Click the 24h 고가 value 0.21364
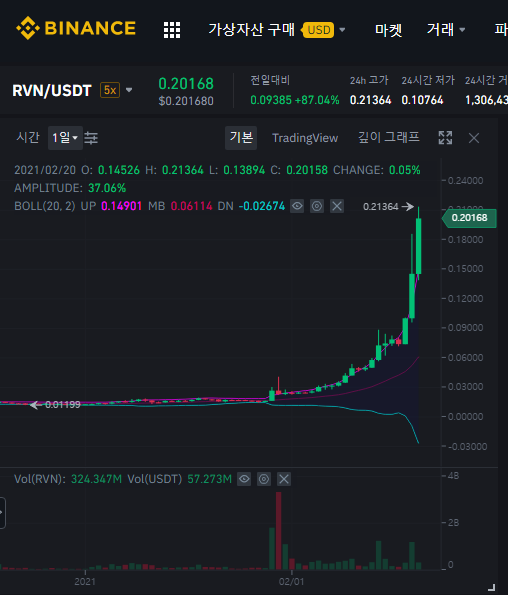The width and height of the screenshot is (508, 595). [370, 100]
